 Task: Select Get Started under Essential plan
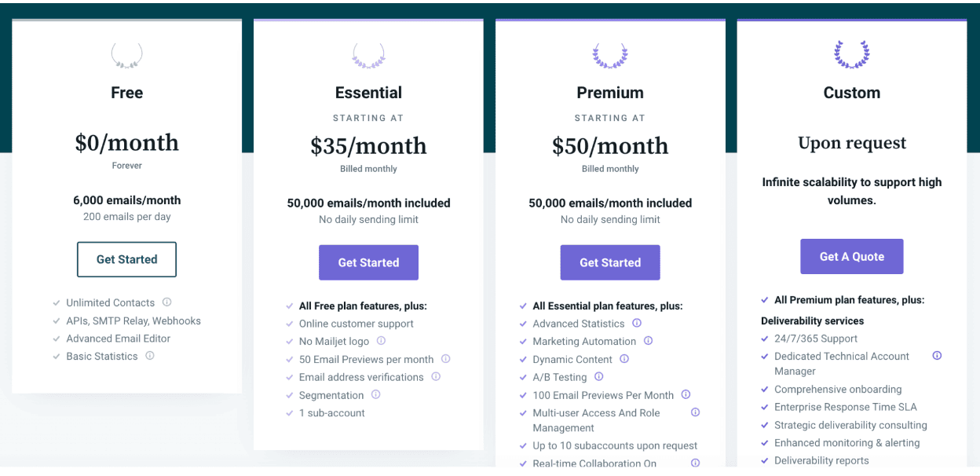[x=368, y=262]
